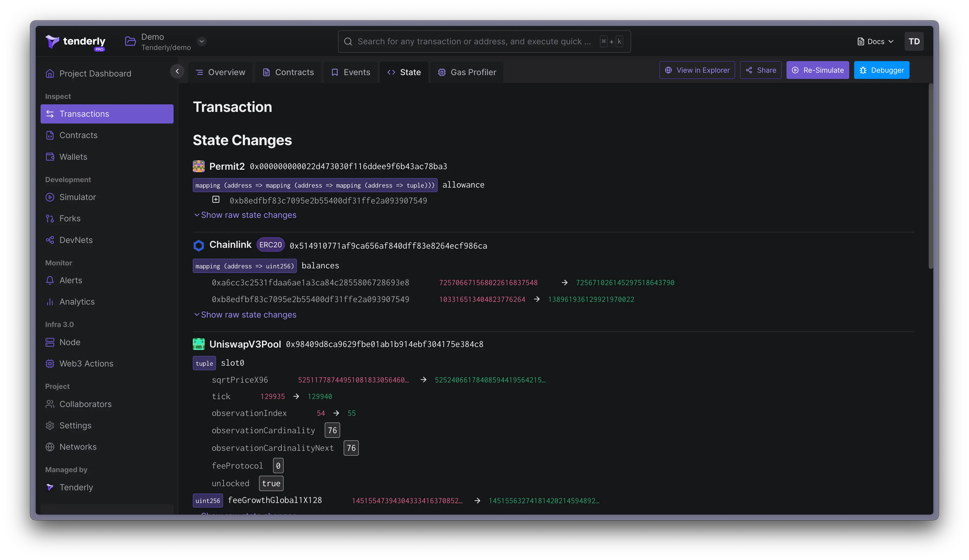Viewport: 969px width, 560px height.
Task: Focus the transaction search field
Action: click(484, 42)
